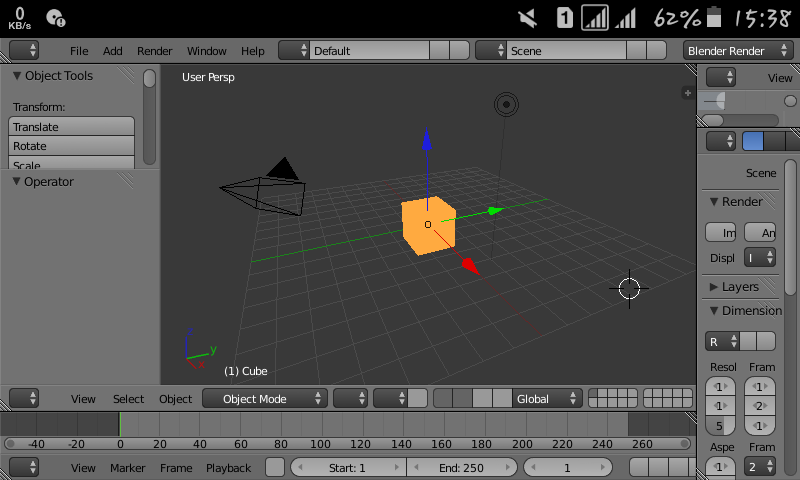
Task: Open the Timeline View menu
Action: (83, 468)
